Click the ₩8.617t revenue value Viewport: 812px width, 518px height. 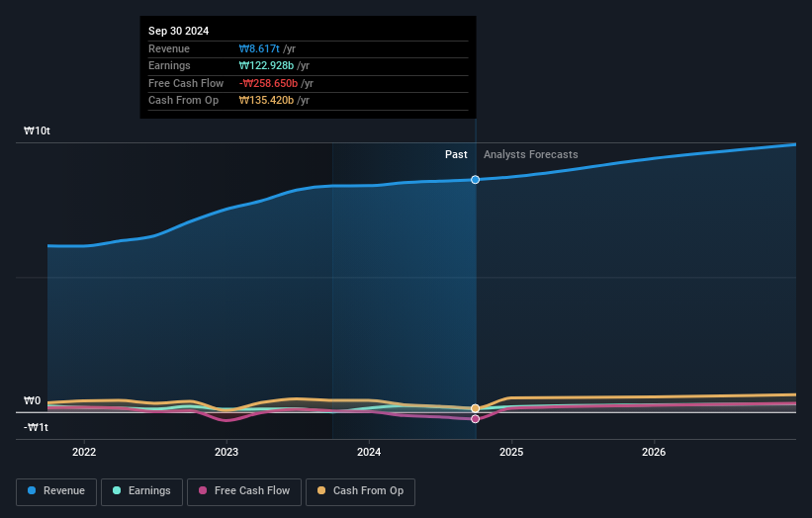click(259, 48)
